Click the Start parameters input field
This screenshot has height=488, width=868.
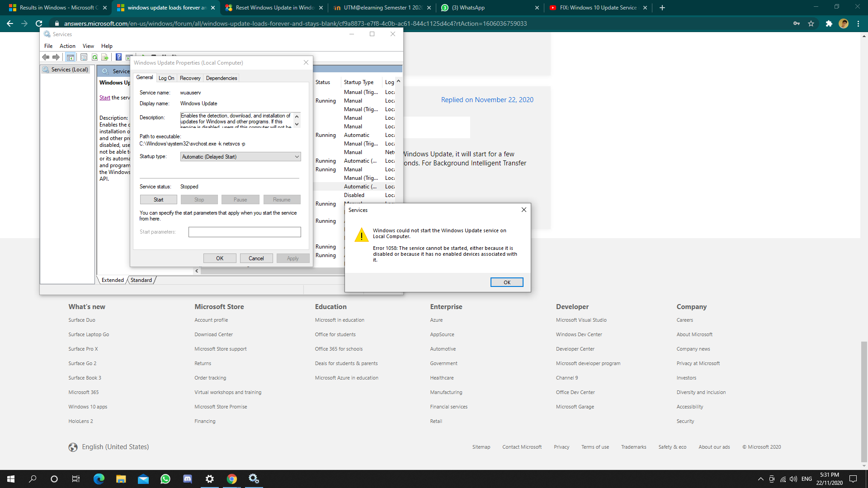click(245, 232)
